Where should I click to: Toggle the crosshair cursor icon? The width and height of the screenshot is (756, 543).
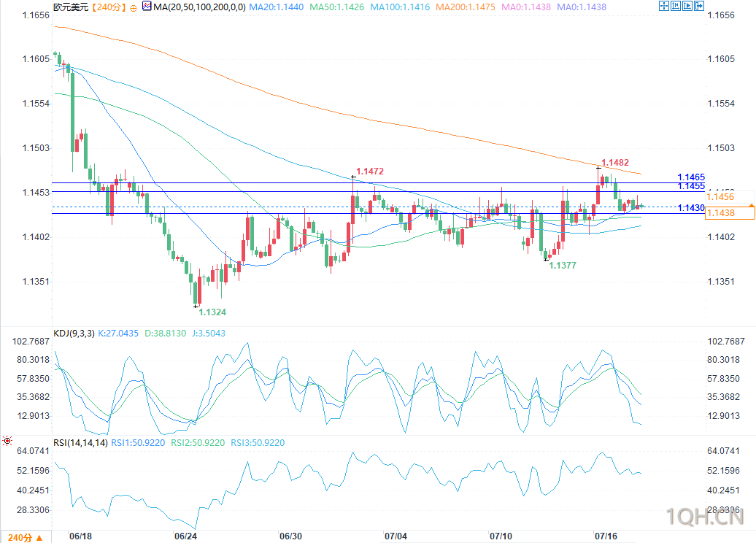tap(664, 7)
